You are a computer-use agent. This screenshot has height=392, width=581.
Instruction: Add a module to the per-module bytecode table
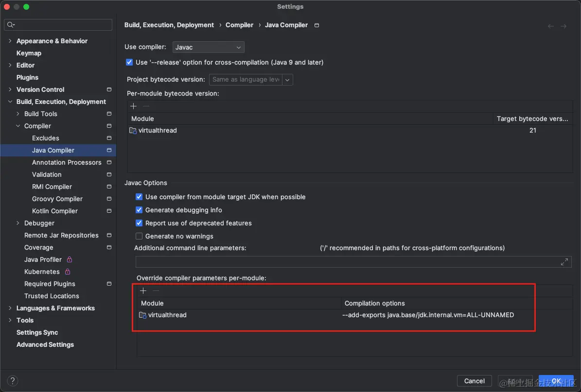[133, 106]
